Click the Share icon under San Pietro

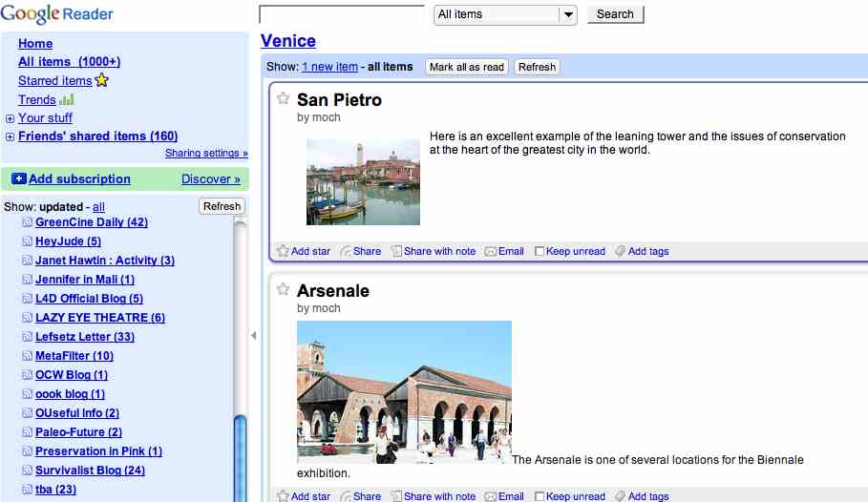coord(346,251)
